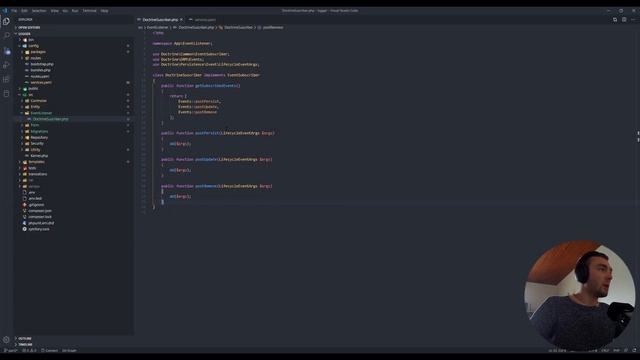640x360 pixels.
Task: Open the Manage gear at activity bar bottom
Action: [x=6, y=339]
